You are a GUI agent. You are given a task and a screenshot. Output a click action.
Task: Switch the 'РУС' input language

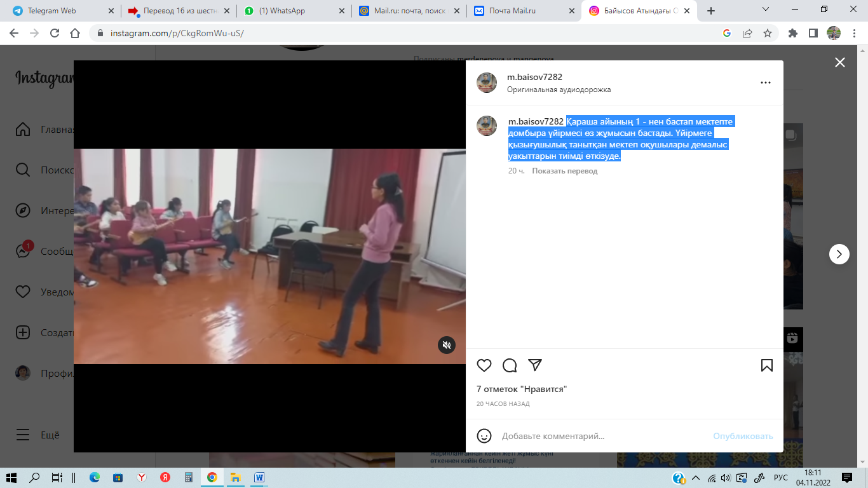tap(782, 478)
